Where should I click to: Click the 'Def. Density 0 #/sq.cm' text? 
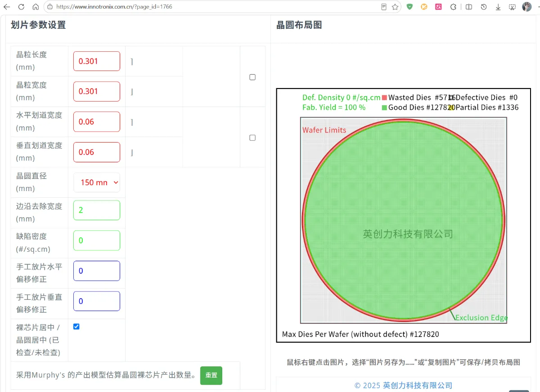(x=342, y=98)
